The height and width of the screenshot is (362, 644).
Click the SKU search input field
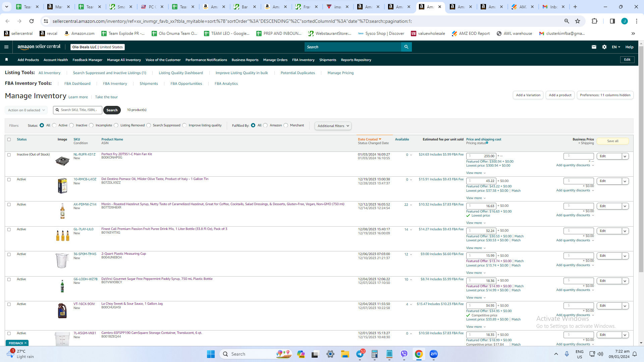77,110
